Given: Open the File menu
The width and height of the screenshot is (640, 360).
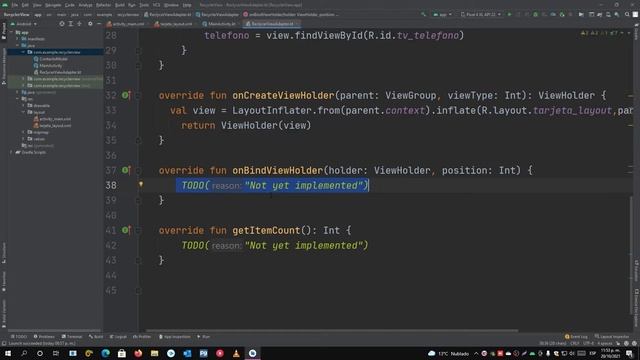Looking at the screenshot, I should 15,5.
